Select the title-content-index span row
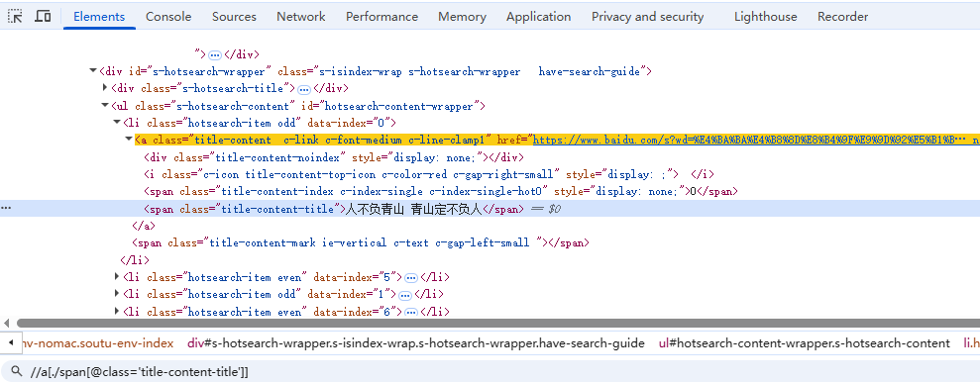 pyautogui.click(x=441, y=192)
